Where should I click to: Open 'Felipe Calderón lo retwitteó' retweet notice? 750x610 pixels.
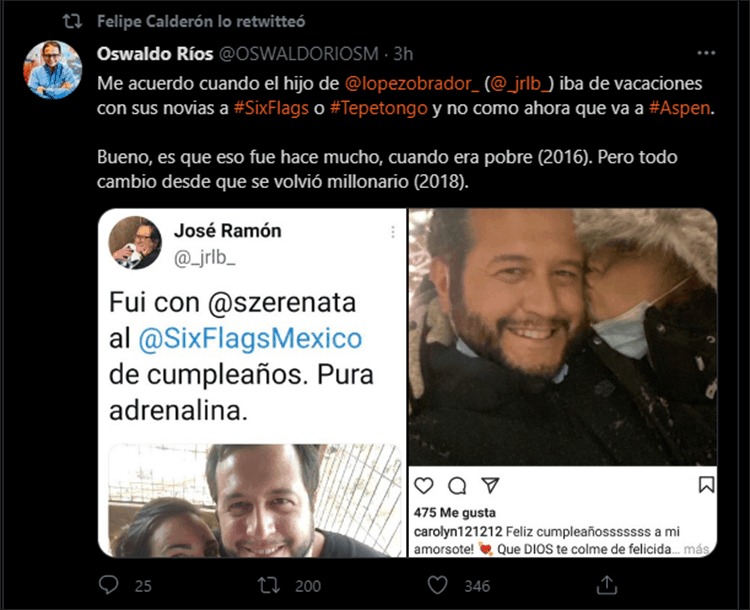pyautogui.click(x=201, y=22)
